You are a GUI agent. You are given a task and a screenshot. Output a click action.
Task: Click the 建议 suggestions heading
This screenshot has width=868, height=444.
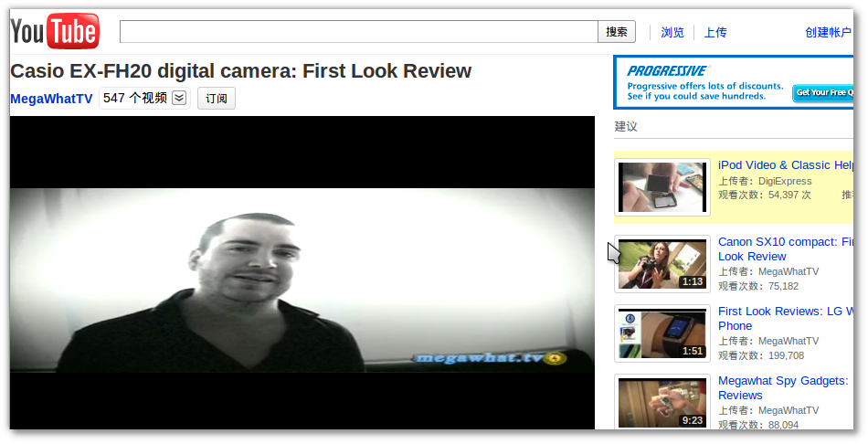click(626, 126)
